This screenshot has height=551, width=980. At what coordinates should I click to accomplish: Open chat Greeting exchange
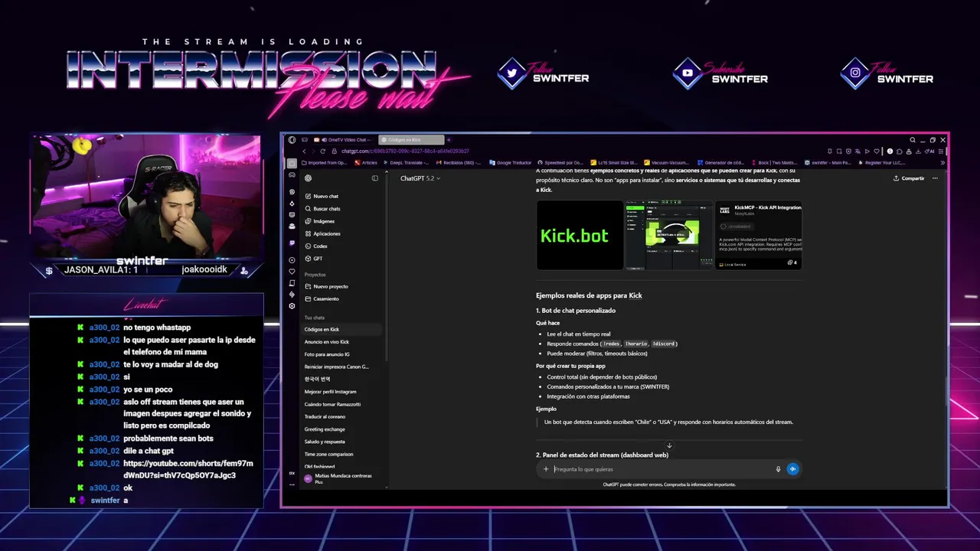coord(325,429)
